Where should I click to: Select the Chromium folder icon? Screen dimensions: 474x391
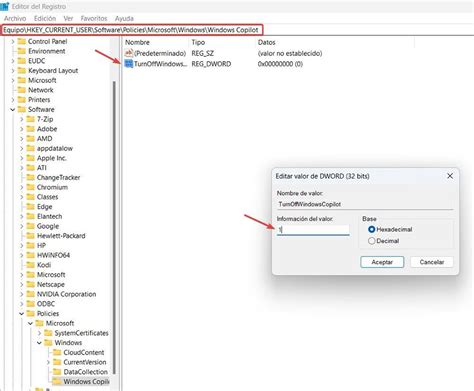coord(31,187)
